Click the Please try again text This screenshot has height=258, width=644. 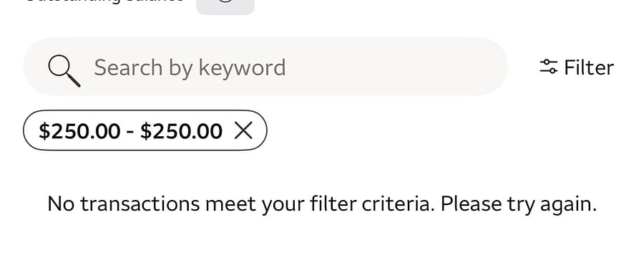click(519, 204)
